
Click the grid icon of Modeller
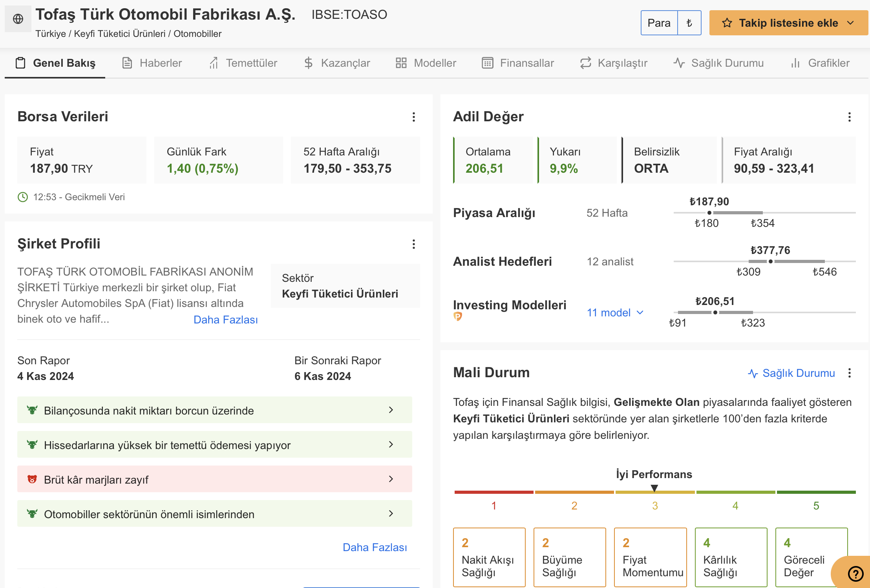click(x=401, y=63)
